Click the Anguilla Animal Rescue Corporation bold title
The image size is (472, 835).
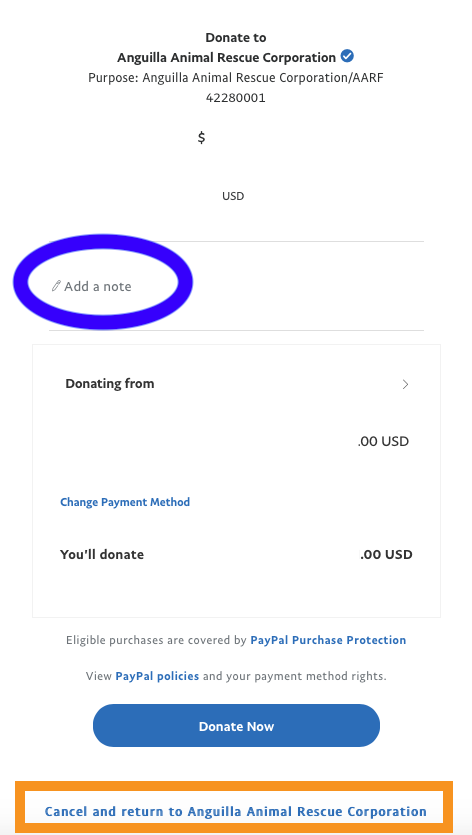coord(226,57)
